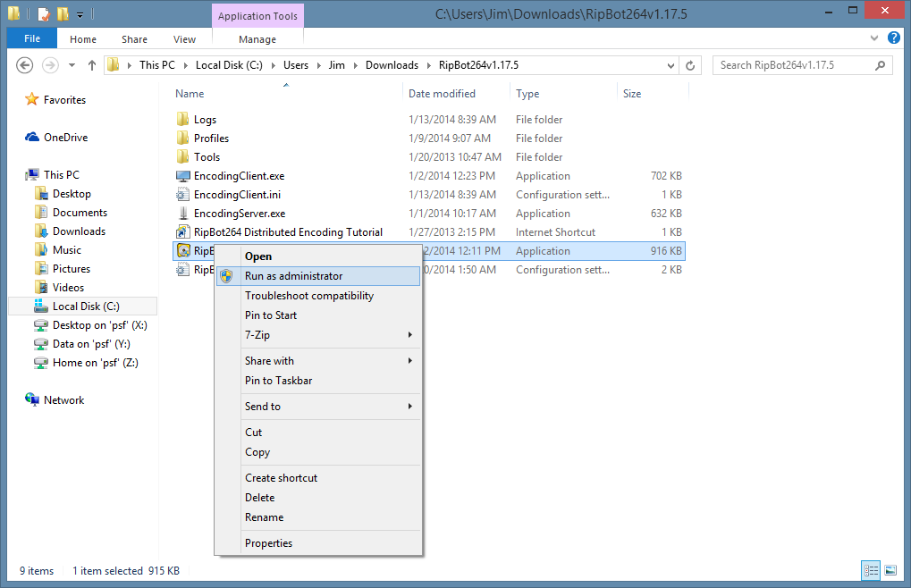Open Data on 'psf' (Y:) drive
The image size is (911, 588).
pos(91,344)
